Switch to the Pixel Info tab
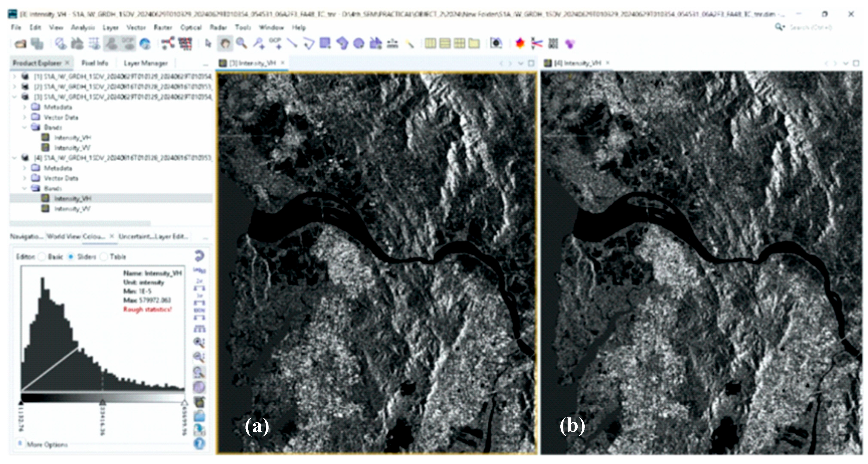The width and height of the screenshot is (868, 464). pos(95,63)
